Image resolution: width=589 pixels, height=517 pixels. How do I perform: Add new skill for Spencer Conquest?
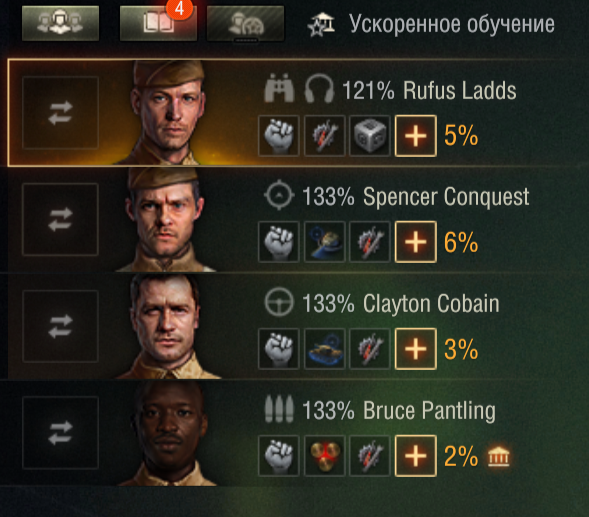415,242
